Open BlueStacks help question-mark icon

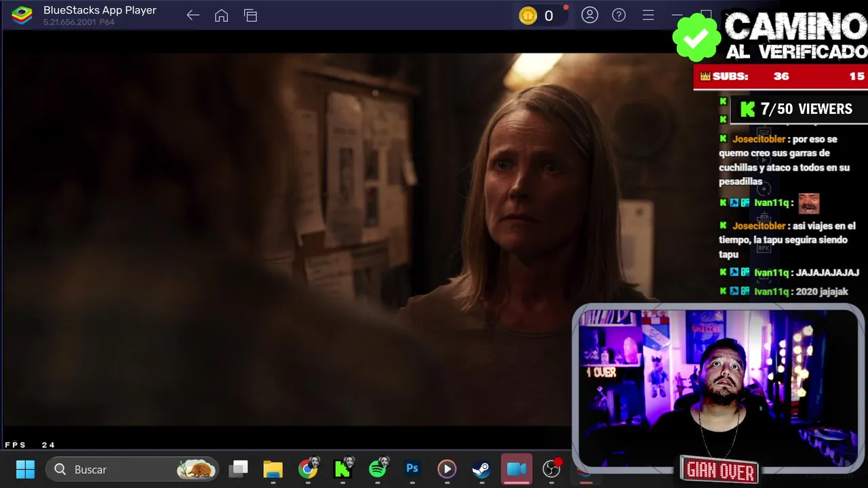619,15
